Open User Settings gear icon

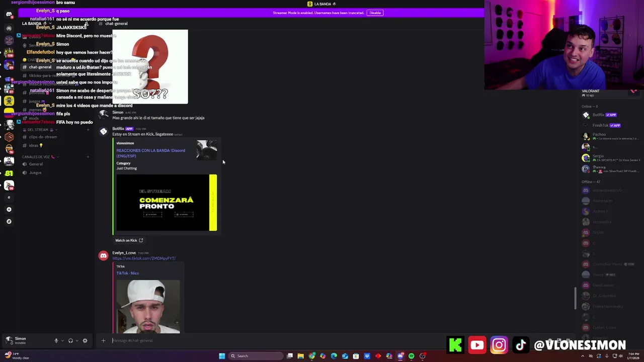[85, 340]
